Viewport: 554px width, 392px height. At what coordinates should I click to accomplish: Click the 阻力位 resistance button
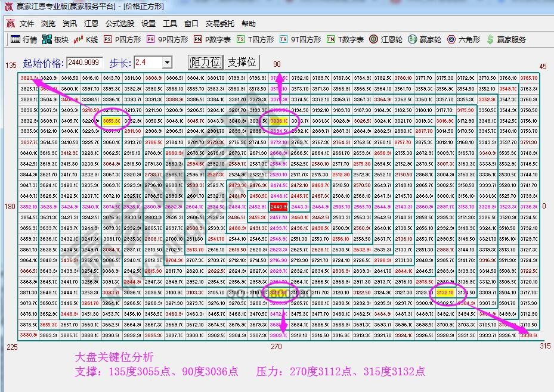205,62
